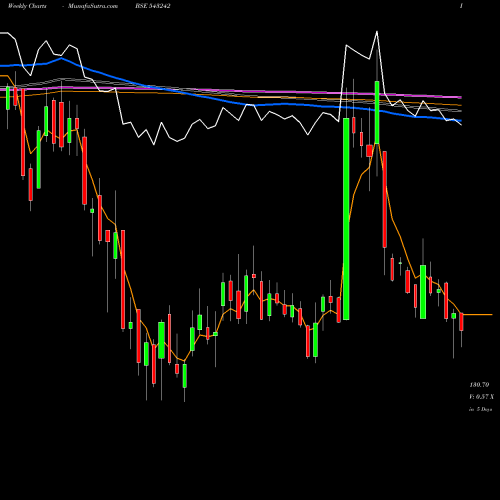Click the tallest green candlestick
The height and width of the screenshot is (500, 500).
click(346, 219)
